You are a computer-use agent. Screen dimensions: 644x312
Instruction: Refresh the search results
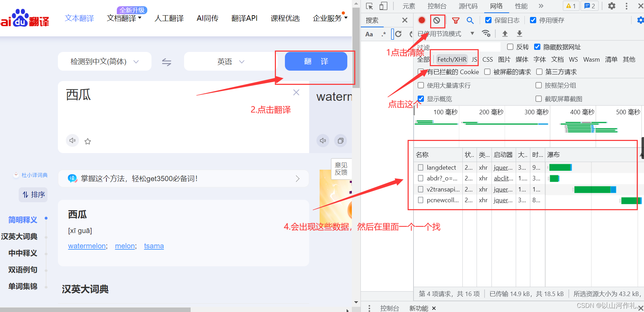click(x=398, y=34)
